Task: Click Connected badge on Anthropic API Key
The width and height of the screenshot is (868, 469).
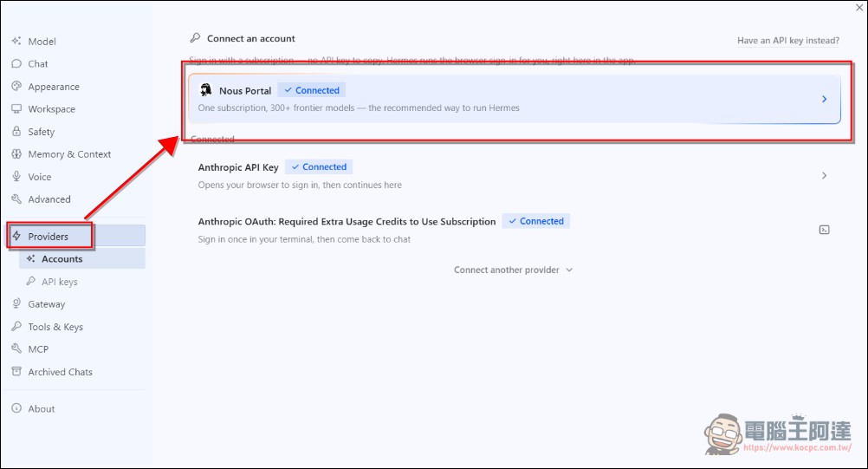Action: click(319, 166)
